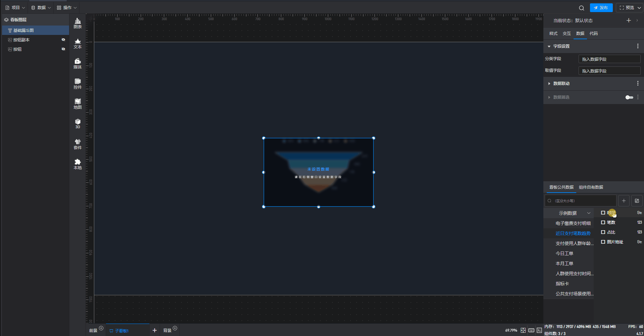Check the 笔数 field checkbox
The height and width of the screenshot is (336, 644).
tap(603, 223)
